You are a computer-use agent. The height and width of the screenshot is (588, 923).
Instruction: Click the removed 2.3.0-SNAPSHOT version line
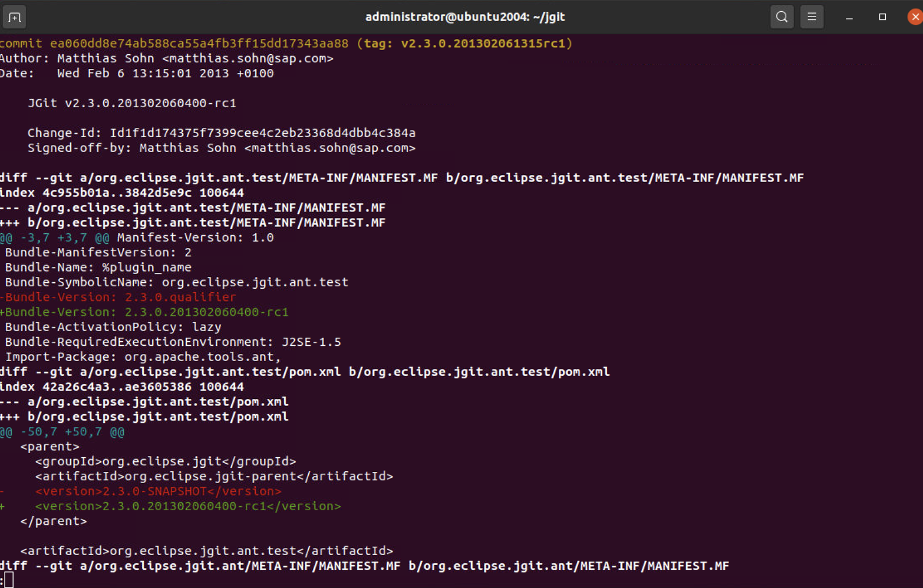tap(141, 491)
